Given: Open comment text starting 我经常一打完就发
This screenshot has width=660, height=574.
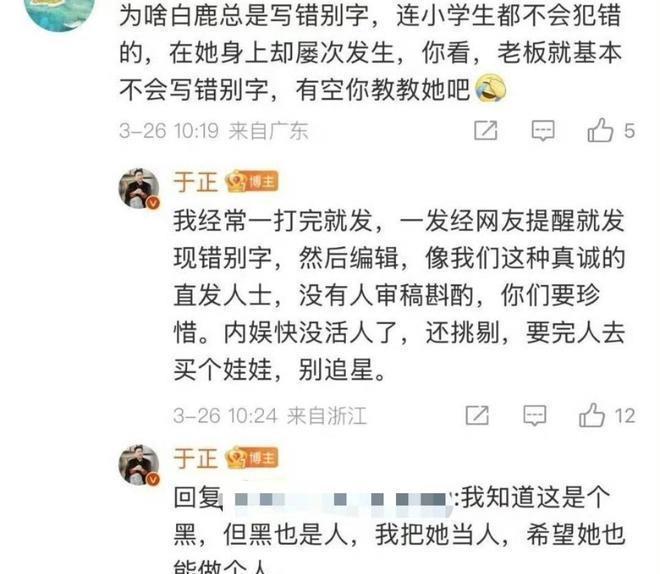Looking at the screenshot, I should coord(399,295).
